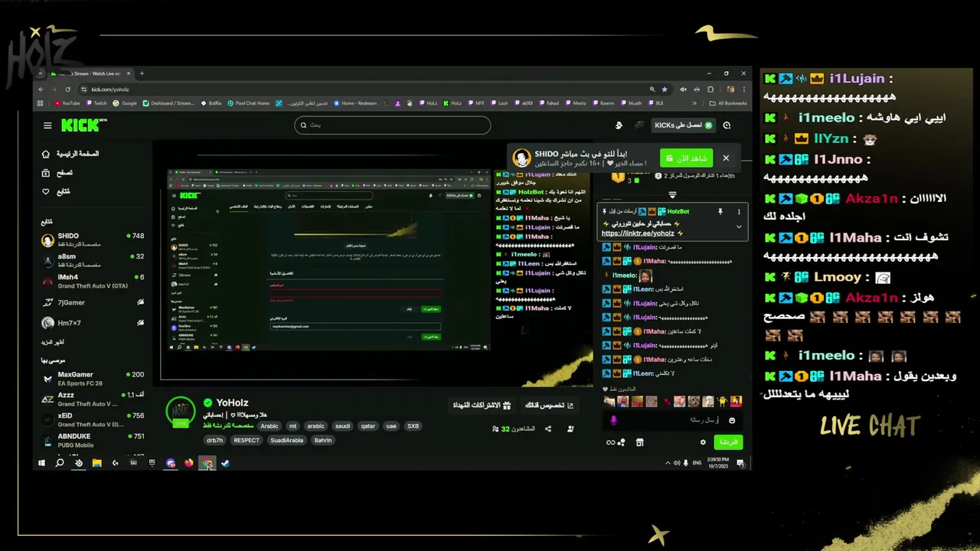The width and height of the screenshot is (980, 551).
Task: Open browser extensions puzzle icon
Action: [x=710, y=89]
